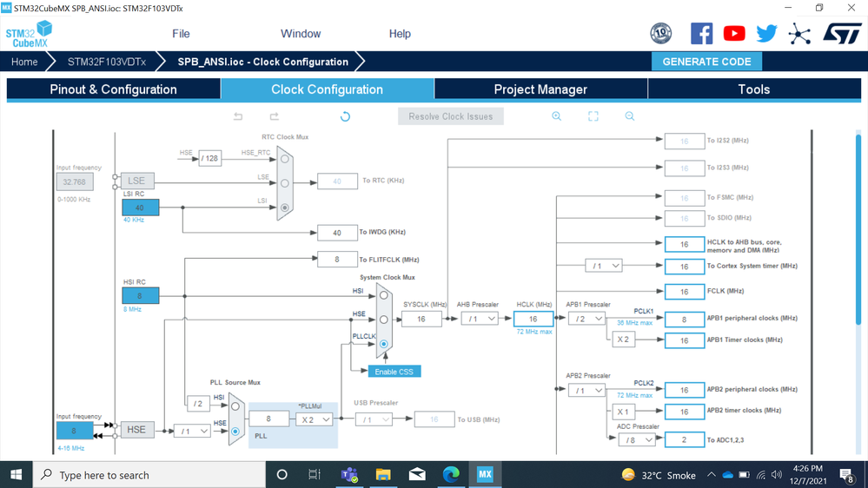Click the 10-year anniversary badge icon

[661, 34]
